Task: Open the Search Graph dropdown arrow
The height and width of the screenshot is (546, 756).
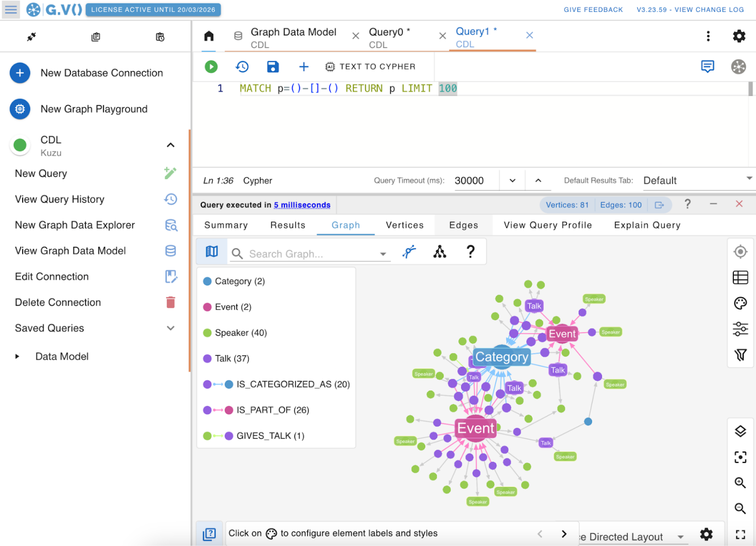Action: coord(383,254)
